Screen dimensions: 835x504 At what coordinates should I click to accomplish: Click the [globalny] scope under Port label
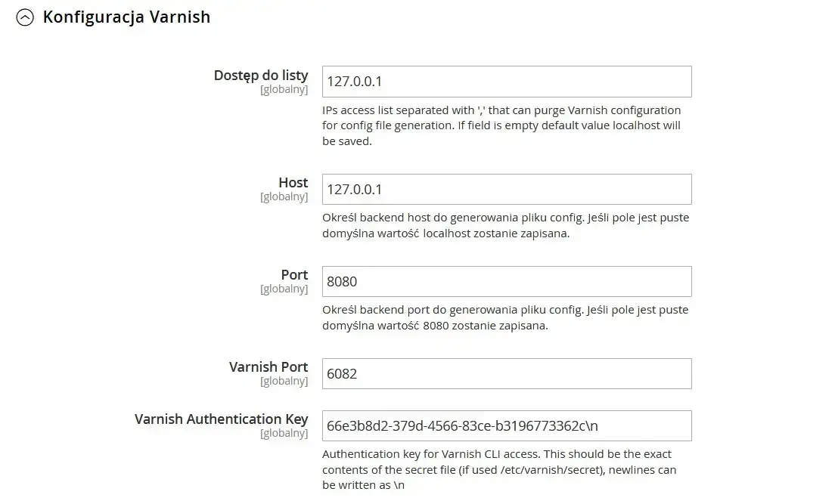pyautogui.click(x=284, y=289)
